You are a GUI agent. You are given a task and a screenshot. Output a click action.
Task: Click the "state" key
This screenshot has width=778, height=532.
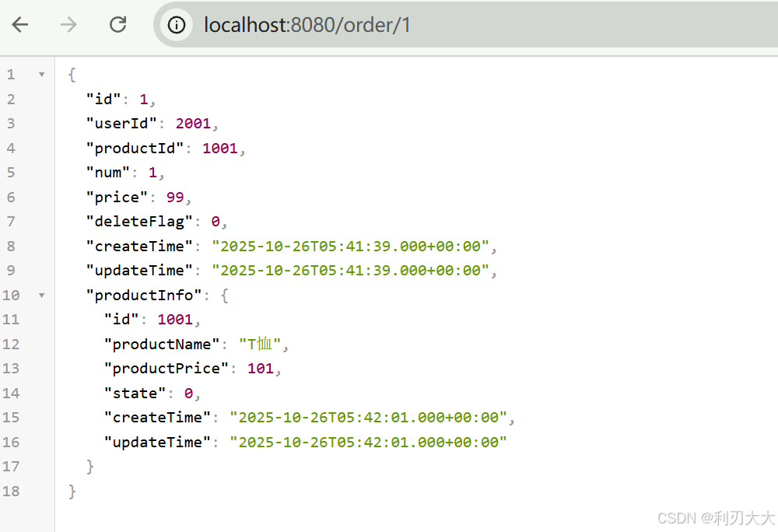pos(135,394)
